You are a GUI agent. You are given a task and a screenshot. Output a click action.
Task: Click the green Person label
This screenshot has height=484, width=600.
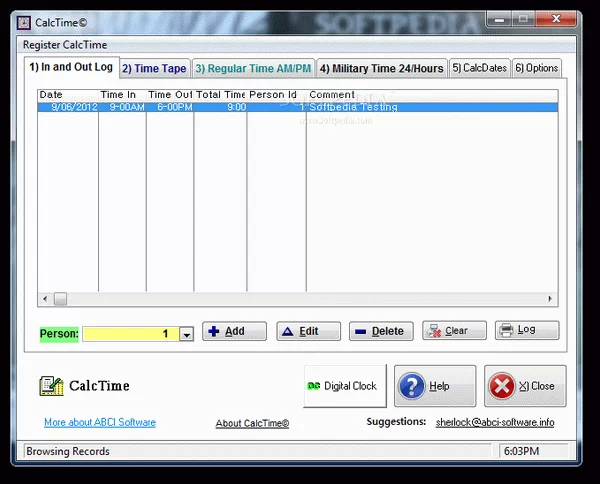pyautogui.click(x=59, y=334)
